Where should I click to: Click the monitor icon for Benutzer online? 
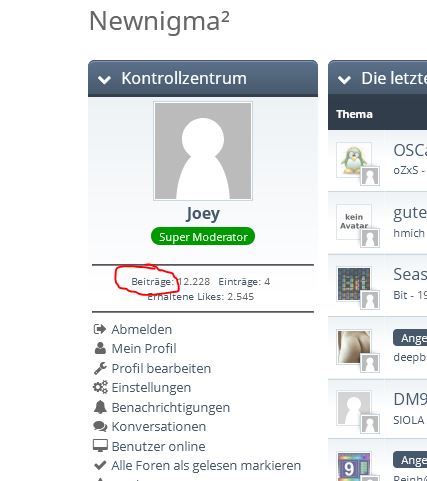point(100,446)
